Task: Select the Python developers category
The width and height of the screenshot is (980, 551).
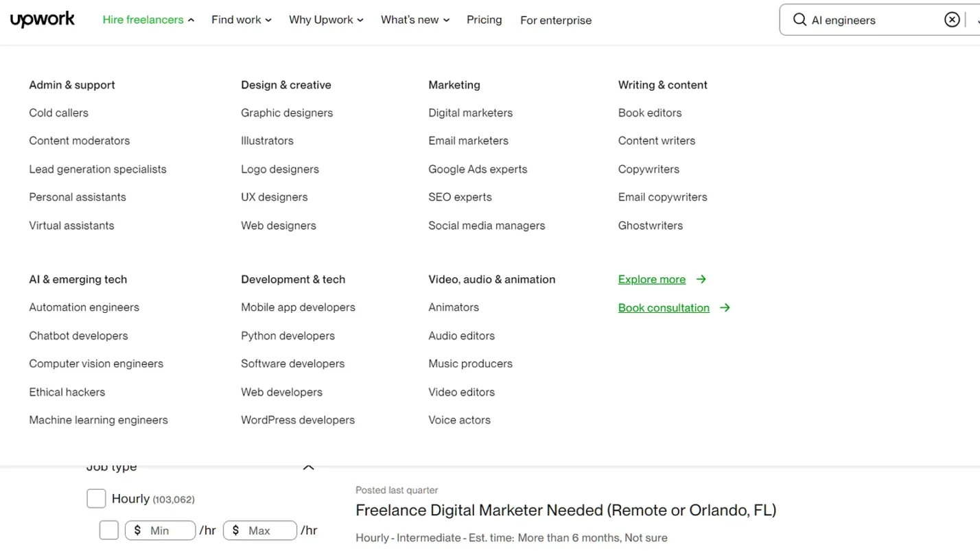Action: (x=288, y=336)
